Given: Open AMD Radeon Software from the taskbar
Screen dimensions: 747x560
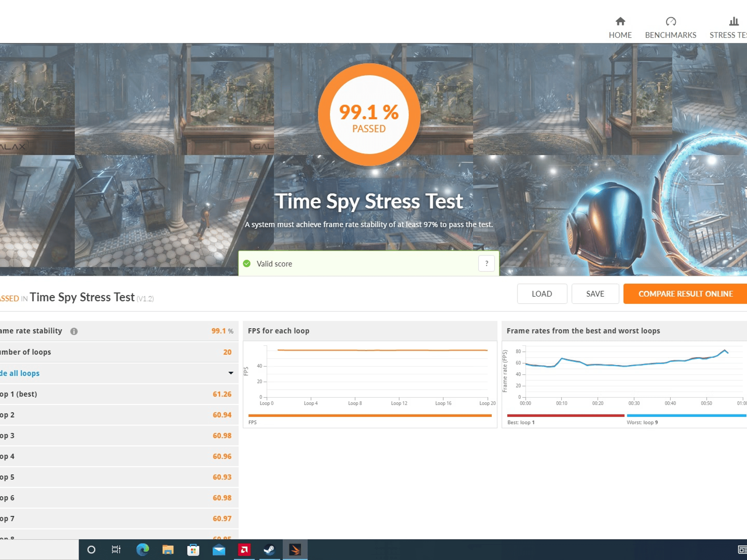Looking at the screenshot, I should 244,549.
